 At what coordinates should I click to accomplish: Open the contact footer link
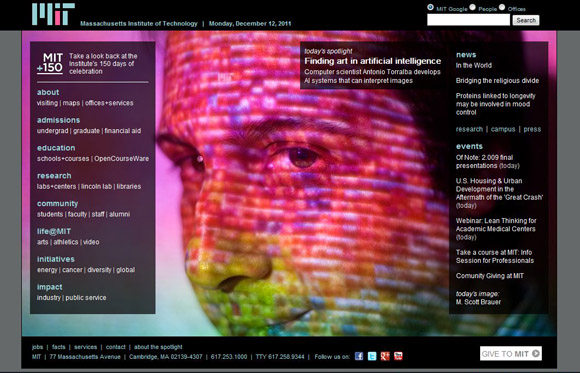point(115,347)
